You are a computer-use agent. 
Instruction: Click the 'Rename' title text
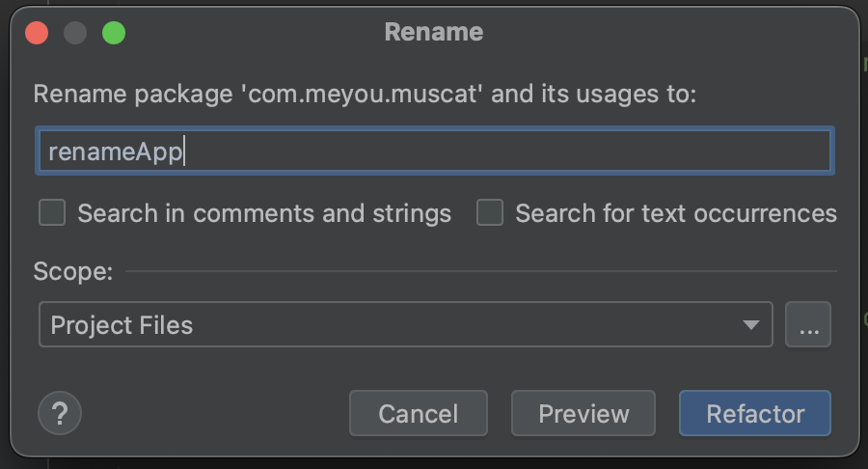tap(434, 32)
